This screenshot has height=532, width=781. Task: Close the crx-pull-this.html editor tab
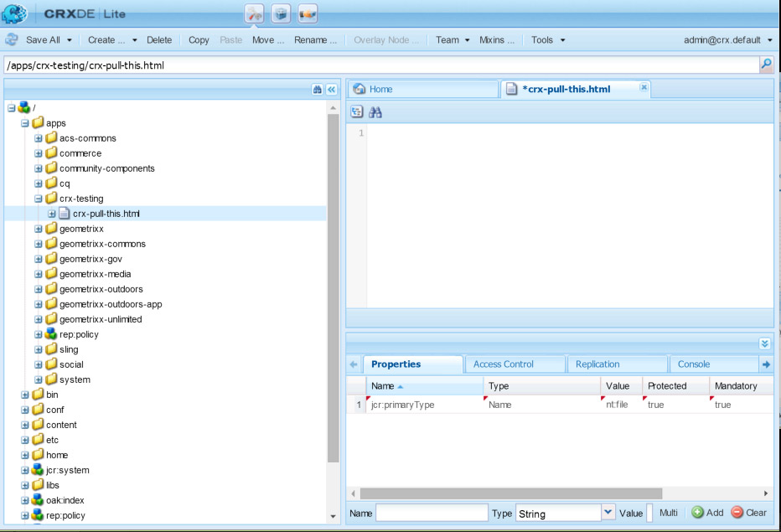644,87
